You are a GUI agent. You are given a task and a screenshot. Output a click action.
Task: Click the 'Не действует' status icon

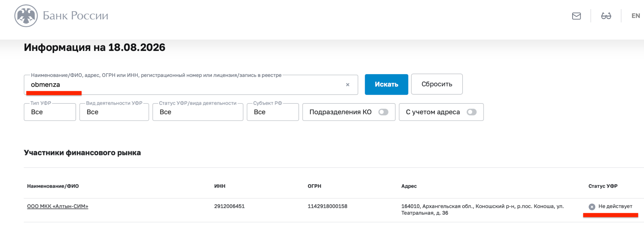tap(592, 207)
